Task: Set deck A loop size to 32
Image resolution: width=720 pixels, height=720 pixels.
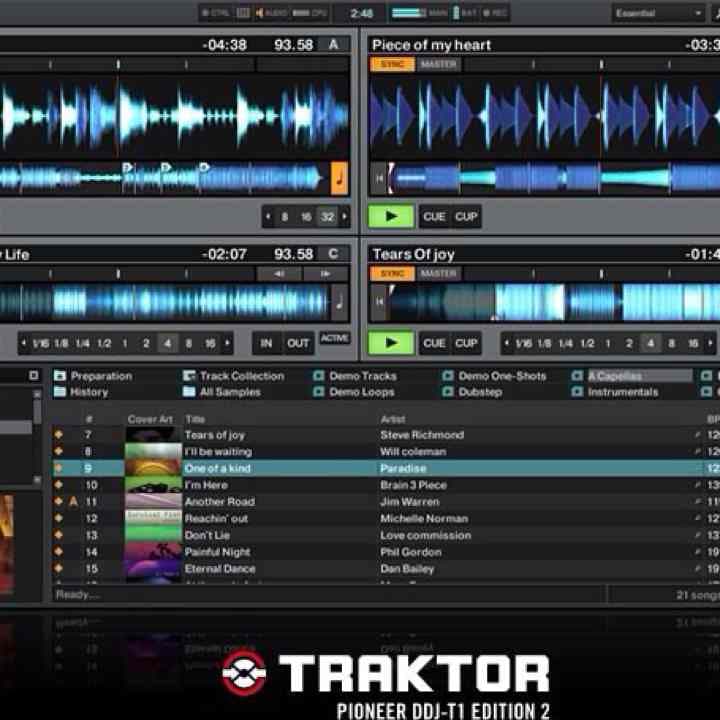Action: (327, 217)
